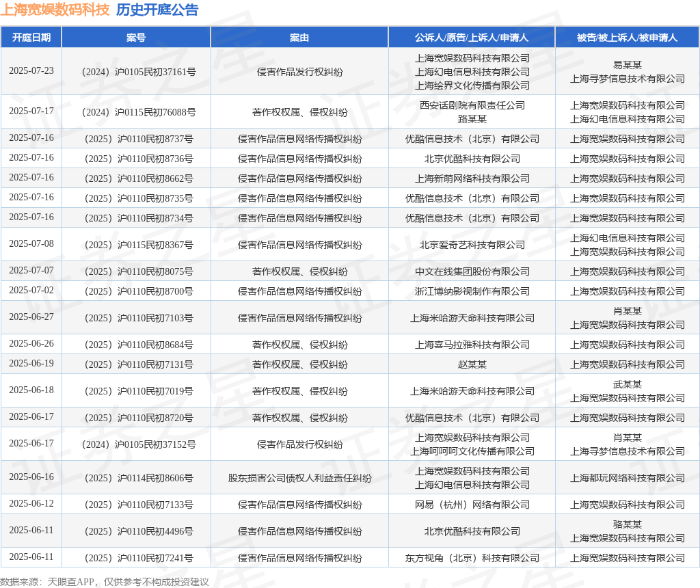Click date cell 2025-07-07
Screen dimensions: 700x588
(31, 271)
